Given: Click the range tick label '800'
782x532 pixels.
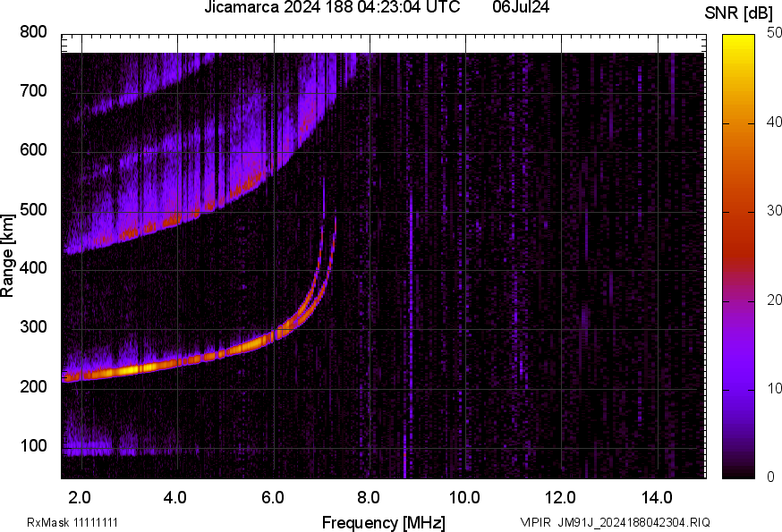Looking at the screenshot, I should point(33,32).
